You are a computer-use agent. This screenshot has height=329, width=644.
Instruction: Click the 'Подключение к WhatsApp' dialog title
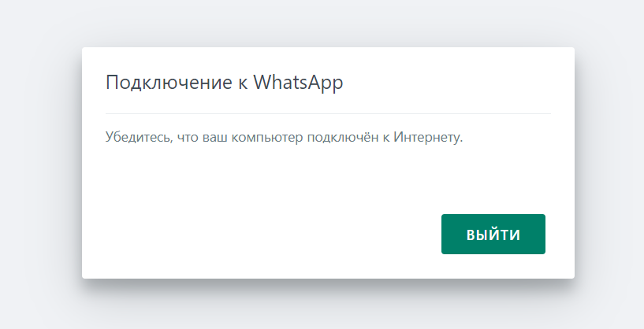[x=224, y=83]
